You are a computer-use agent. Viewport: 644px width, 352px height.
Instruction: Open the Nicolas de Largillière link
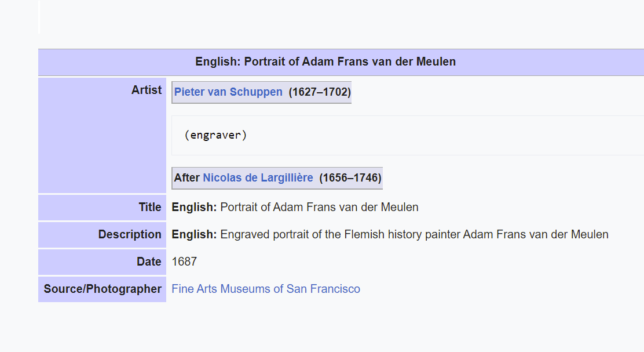pyautogui.click(x=258, y=177)
